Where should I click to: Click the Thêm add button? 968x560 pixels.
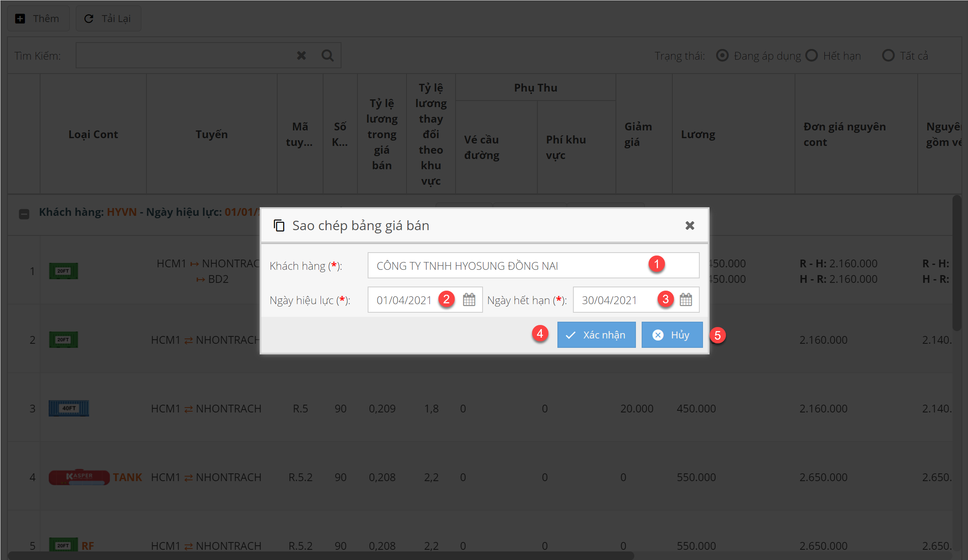coord(38,18)
